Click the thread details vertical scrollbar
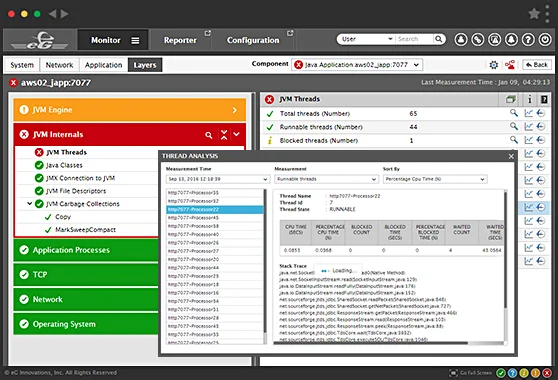Viewport: 558px width, 380px height. coord(505,251)
